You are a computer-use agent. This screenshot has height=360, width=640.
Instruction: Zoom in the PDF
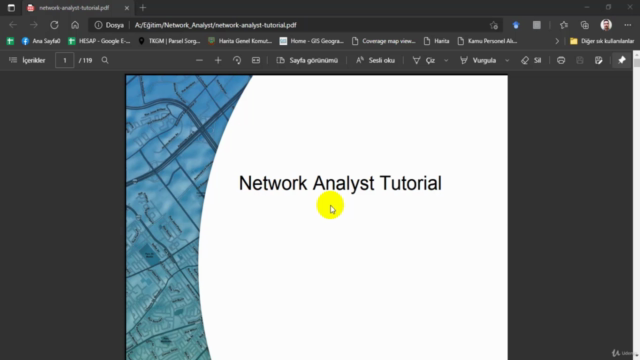coord(218,60)
